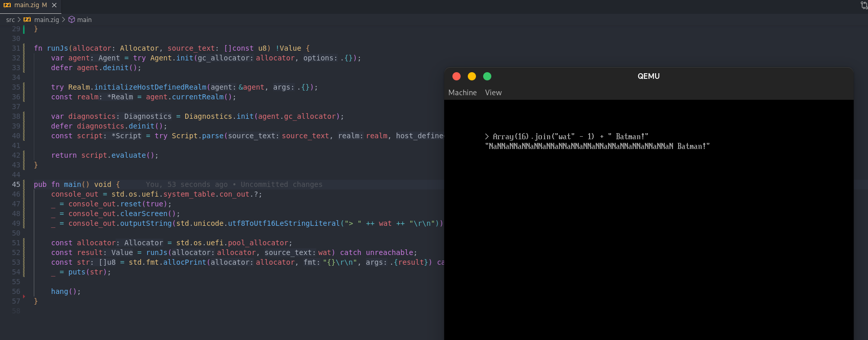Click inside the QEMU black console display

[x=648, y=230]
